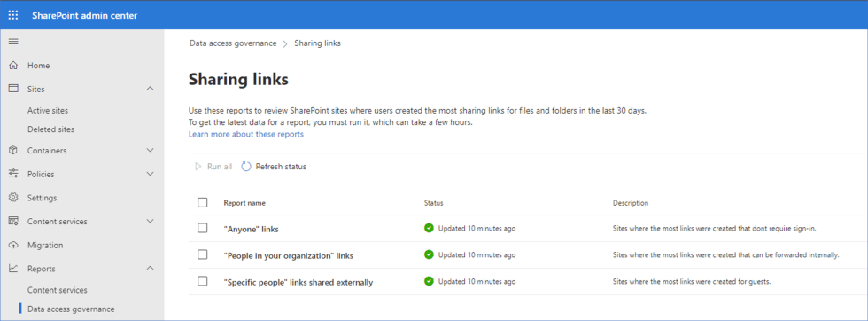Click the Content services icon
The image size is (868, 321).
[x=14, y=221]
